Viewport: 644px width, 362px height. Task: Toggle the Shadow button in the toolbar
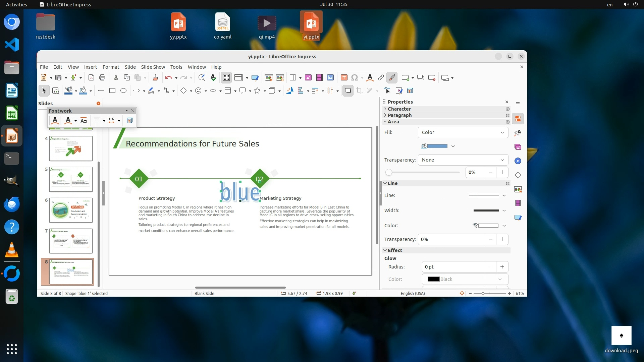[348, 90]
